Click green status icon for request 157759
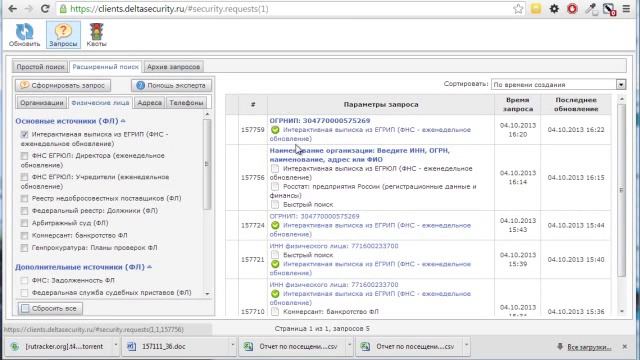This screenshot has height=360, width=640. coord(275,130)
